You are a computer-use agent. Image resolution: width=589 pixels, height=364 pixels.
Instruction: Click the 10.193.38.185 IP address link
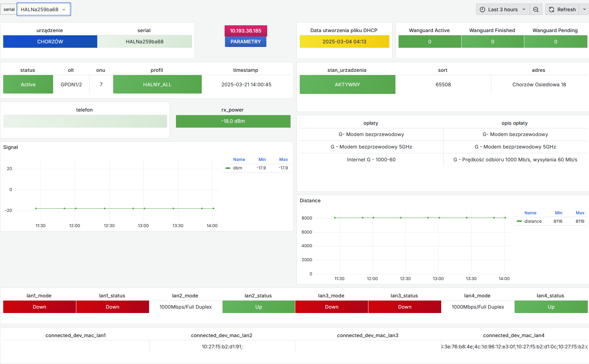[x=245, y=31]
